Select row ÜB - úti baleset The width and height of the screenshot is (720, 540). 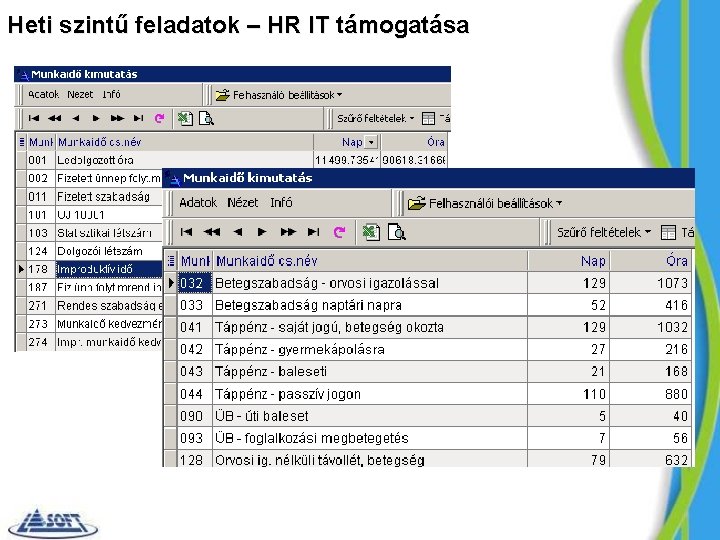coord(428,416)
